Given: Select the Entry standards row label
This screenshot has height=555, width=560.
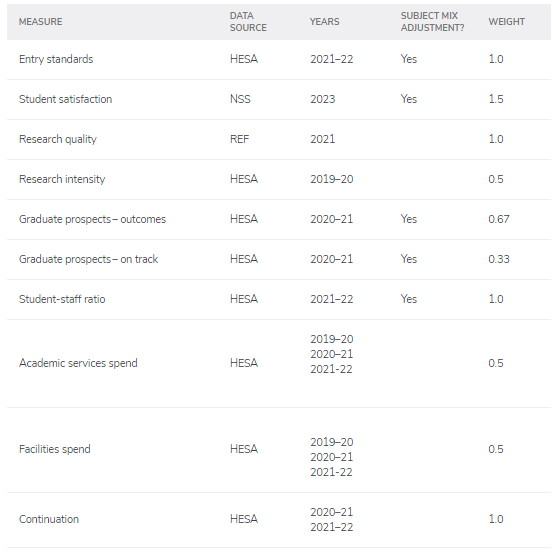Looking at the screenshot, I should pos(56,59).
